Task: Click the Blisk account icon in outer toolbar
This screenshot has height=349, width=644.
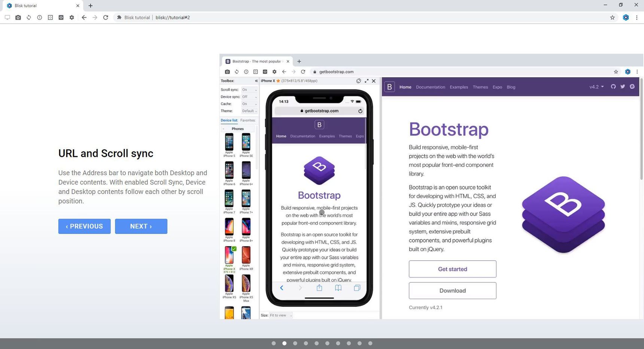Action: tap(626, 18)
